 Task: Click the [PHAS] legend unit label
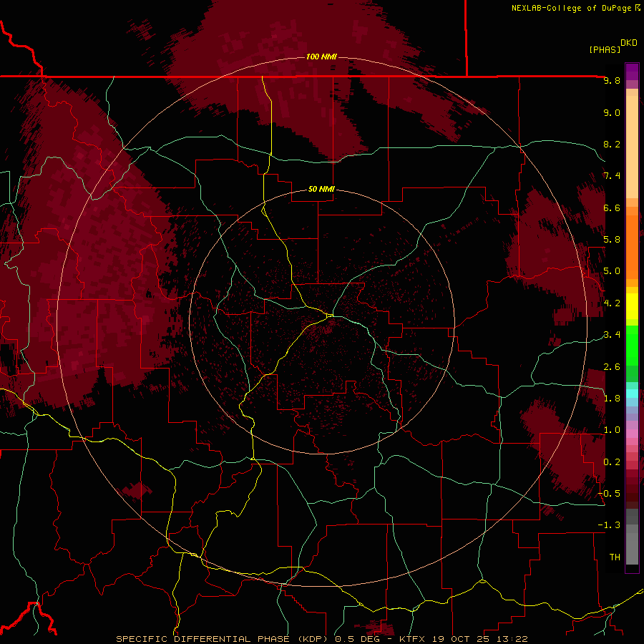605,49
